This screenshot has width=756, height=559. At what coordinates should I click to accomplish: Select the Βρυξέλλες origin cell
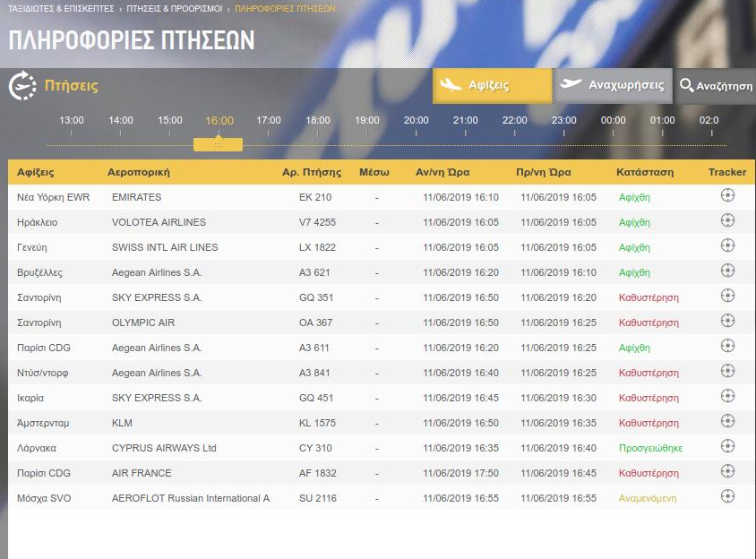[x=39, y=272]
